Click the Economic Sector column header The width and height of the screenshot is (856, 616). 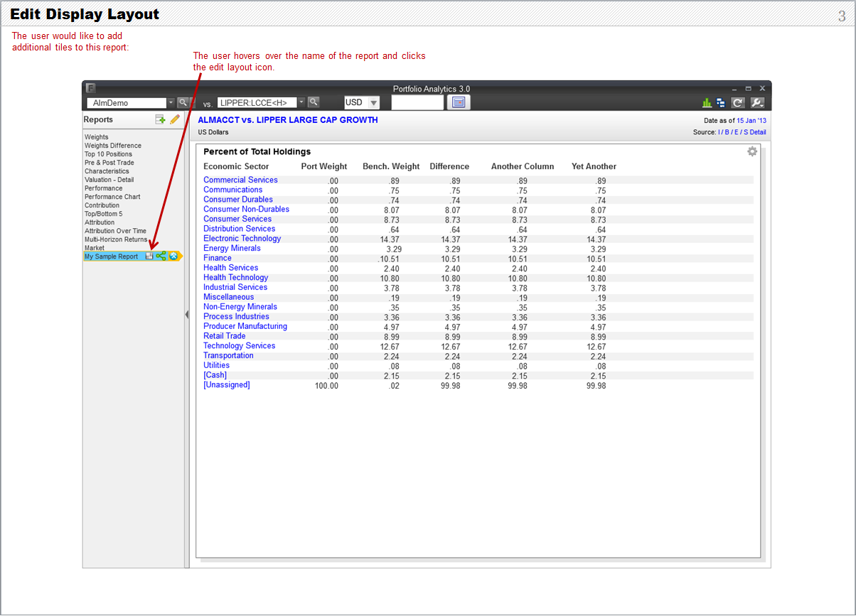pos(236,166)
